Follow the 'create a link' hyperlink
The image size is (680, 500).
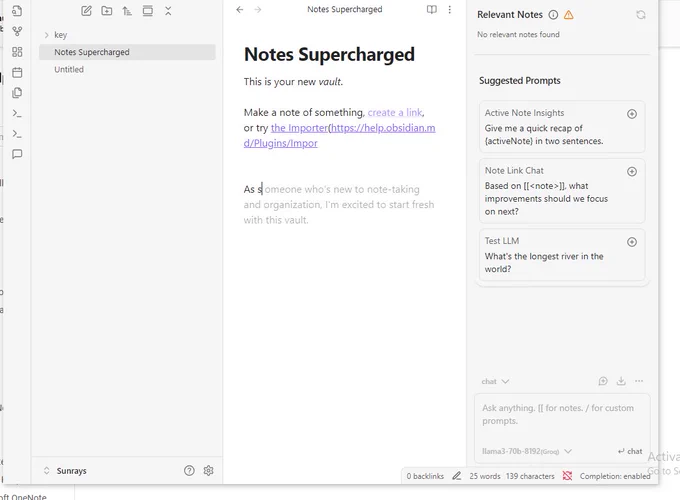click(x=395, y=113)
